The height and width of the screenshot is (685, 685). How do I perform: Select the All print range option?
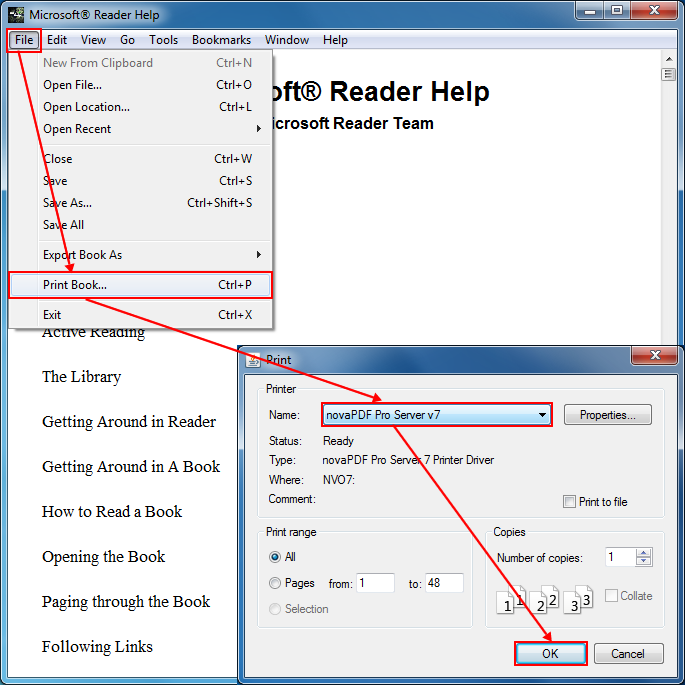[275, 557]
